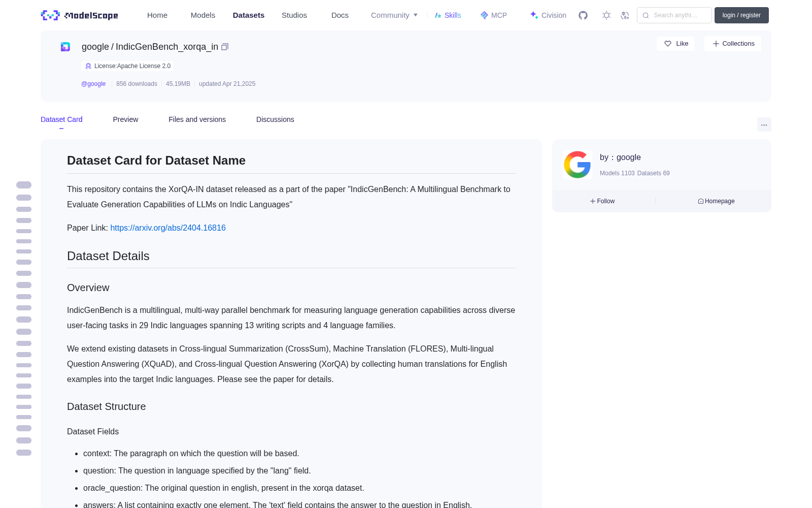Open the arxiv.org paper link
The image size is (812, 508).
[168, 228]
